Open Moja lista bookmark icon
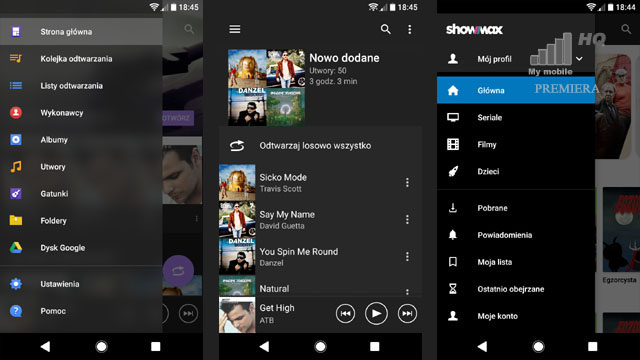 coord(453,262)
